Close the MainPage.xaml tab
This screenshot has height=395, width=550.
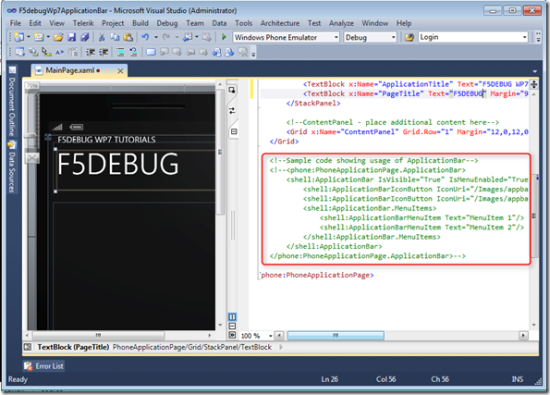[120, 71]
